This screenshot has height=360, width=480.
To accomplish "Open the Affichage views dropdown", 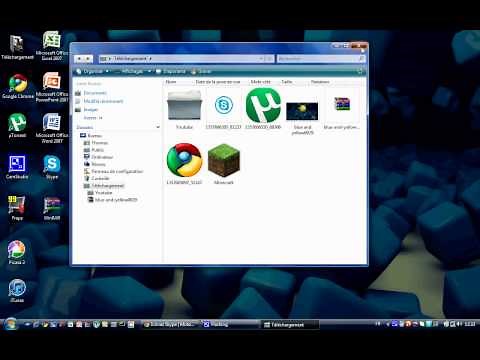I will pos(150,71).
